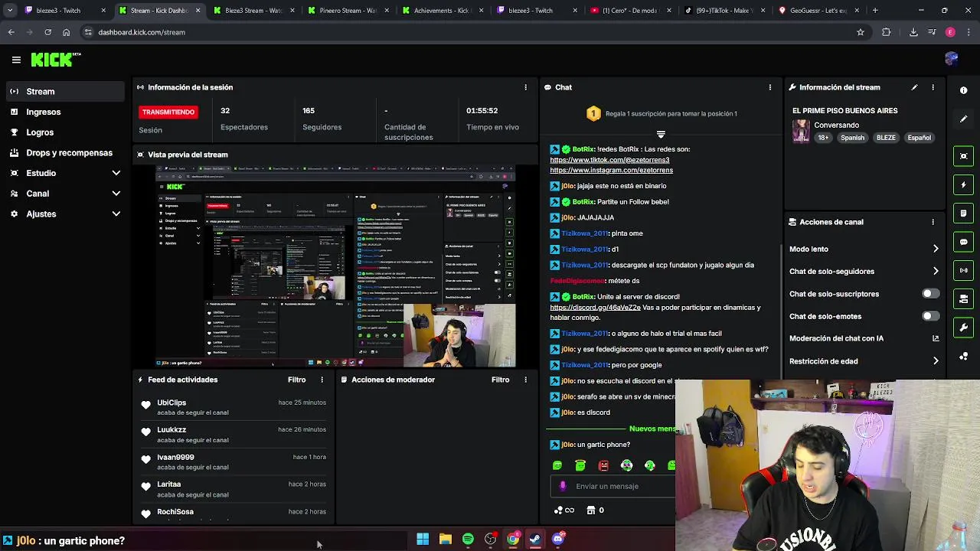The image size is (980, 551).
Task: Click the 18+ stream tag
Action: (x=823, y=138)
